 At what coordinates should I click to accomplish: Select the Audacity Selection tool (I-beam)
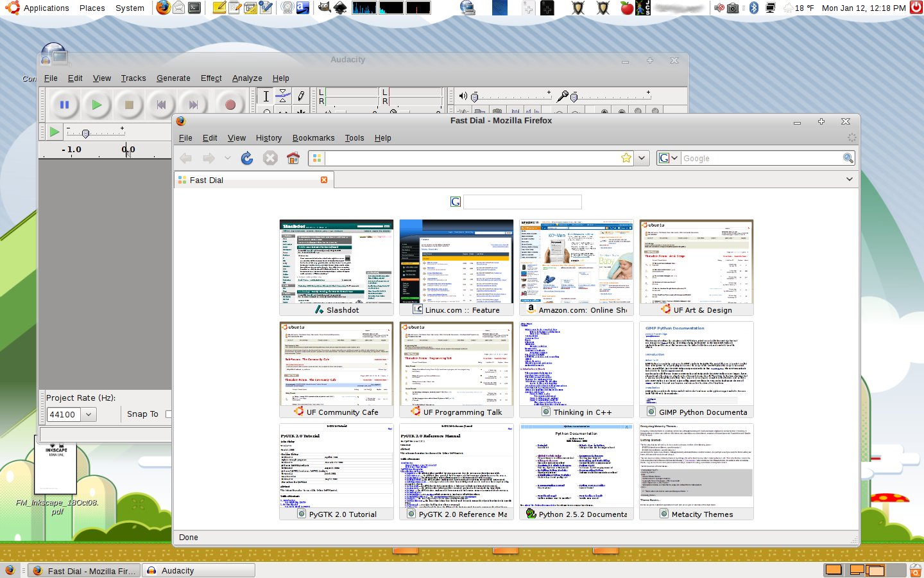(266, 96)
